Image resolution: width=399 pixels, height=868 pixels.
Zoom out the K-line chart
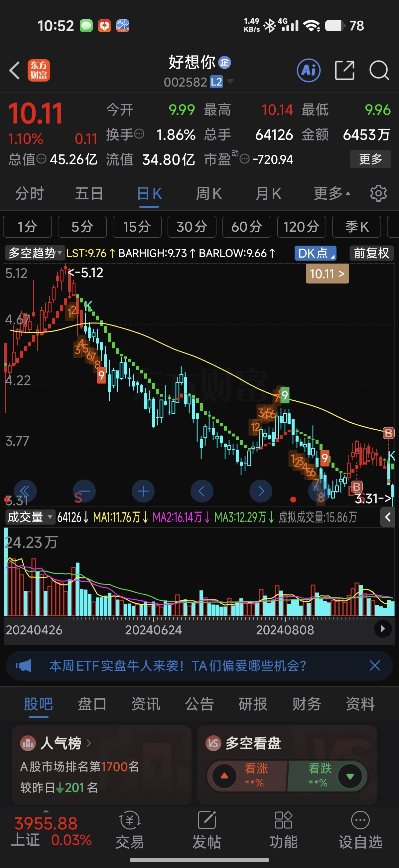tap(84, 491)
